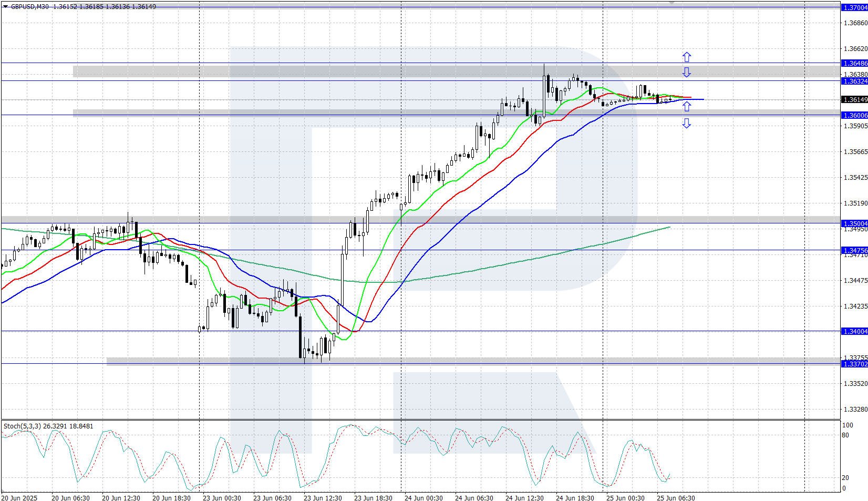Click the GBPUSD,M30 chart title text
Viewport: 868px width, 501px height.
tap(30, 7)
